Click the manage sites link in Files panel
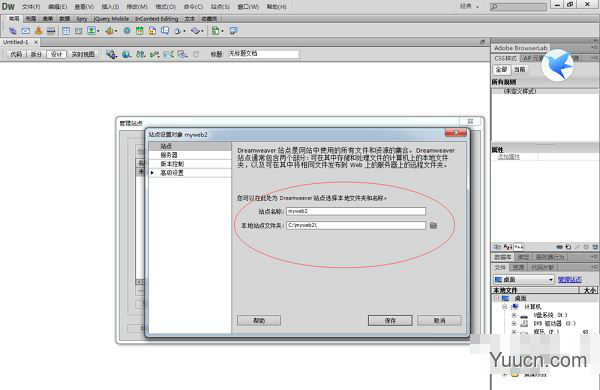Viewport: 600px width, 390px height. pyautogui.click(x=570, y=280)
